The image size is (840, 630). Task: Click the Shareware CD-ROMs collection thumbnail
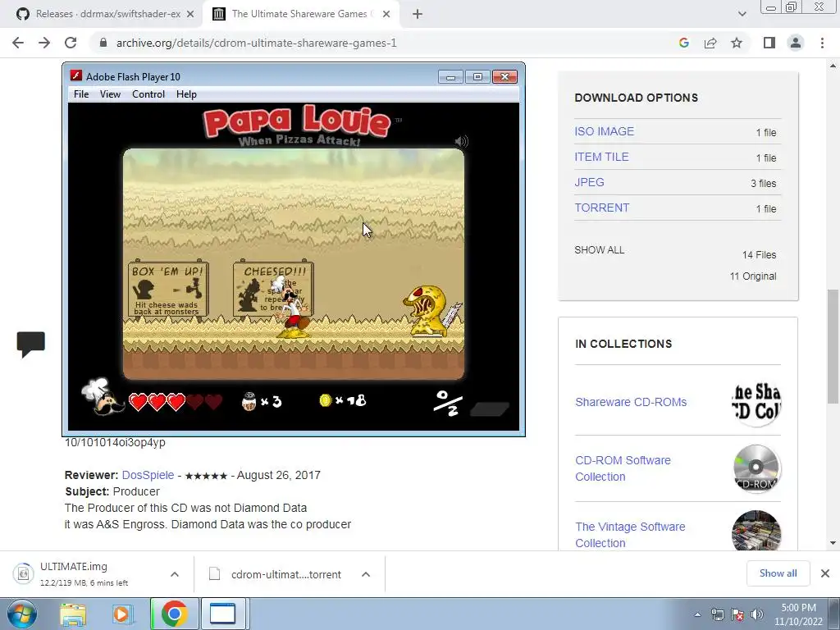tap(756, 402)
